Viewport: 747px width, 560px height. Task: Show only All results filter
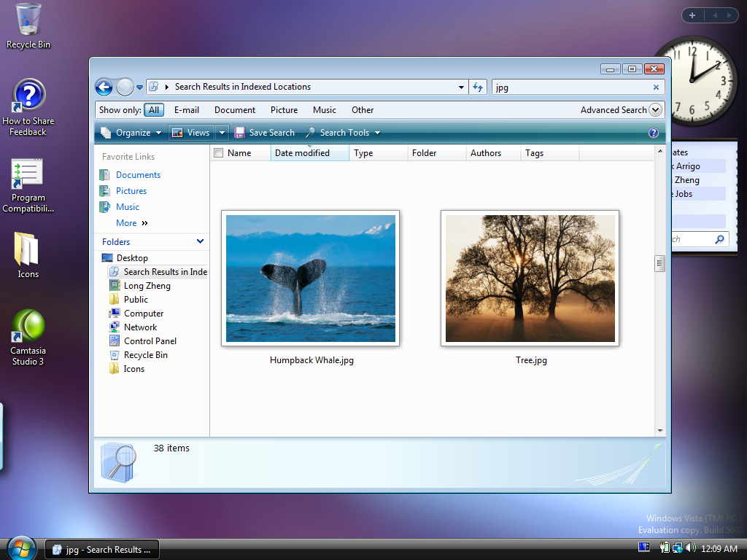154,110
